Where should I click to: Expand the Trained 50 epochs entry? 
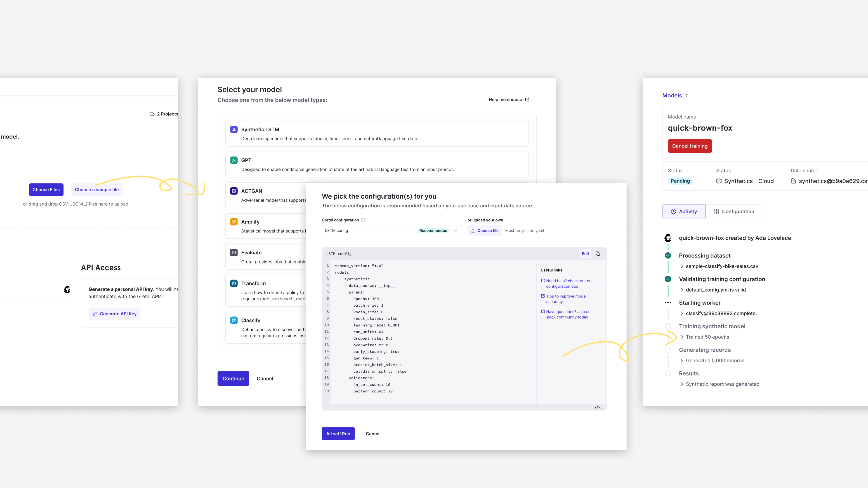(682, 337)
